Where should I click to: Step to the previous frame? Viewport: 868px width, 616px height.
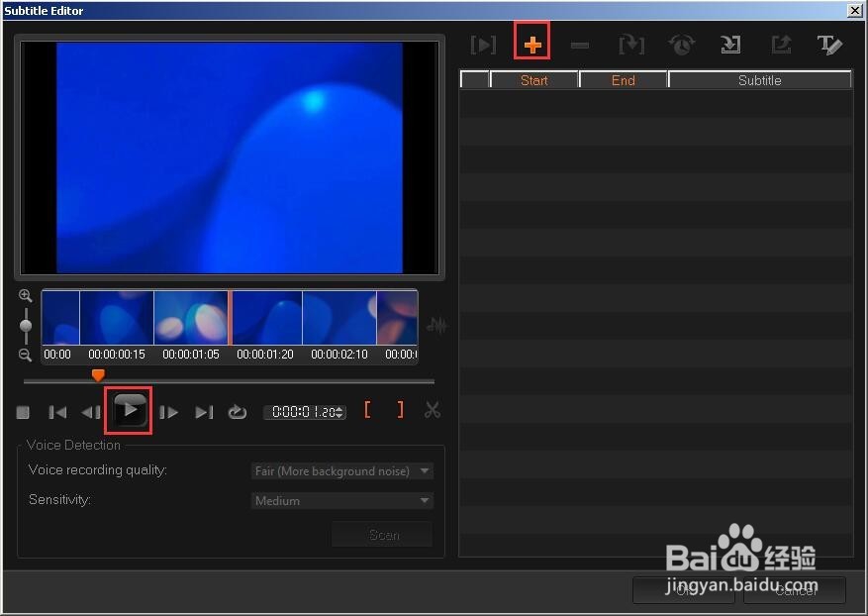91,412
